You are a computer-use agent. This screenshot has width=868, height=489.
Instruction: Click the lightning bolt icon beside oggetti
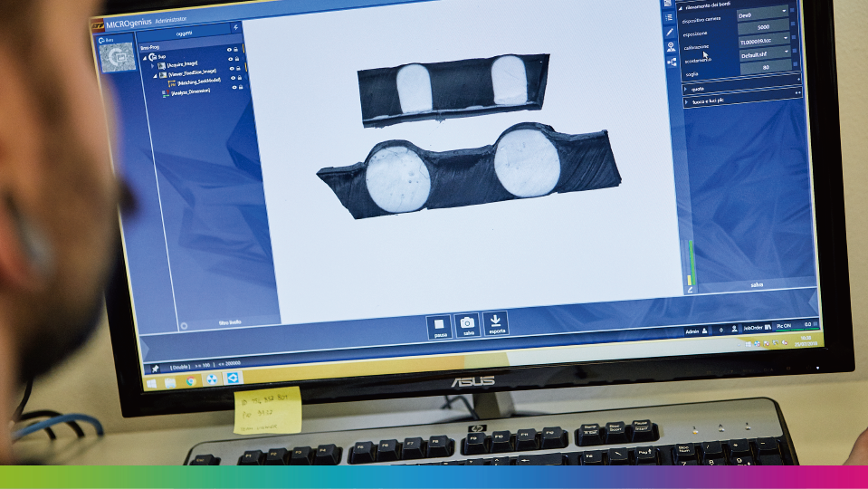pyautogui.click(x=235, y=28)
